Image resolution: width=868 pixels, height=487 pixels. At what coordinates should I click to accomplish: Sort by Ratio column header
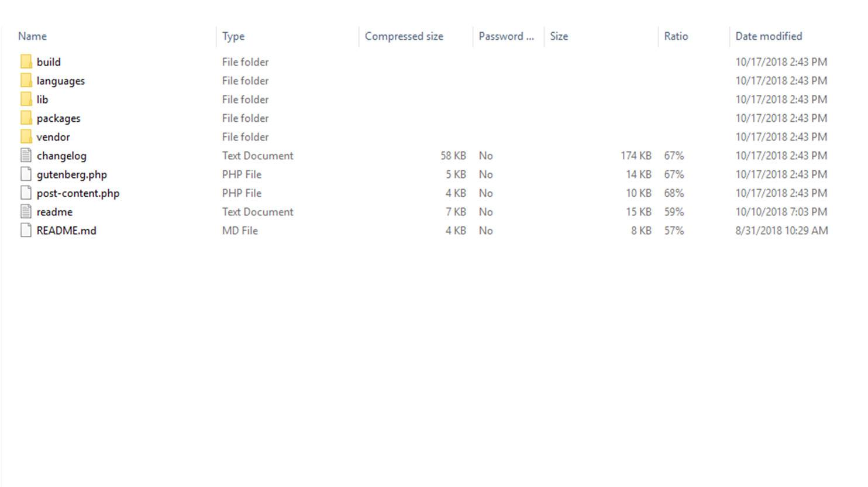(676, 36)
